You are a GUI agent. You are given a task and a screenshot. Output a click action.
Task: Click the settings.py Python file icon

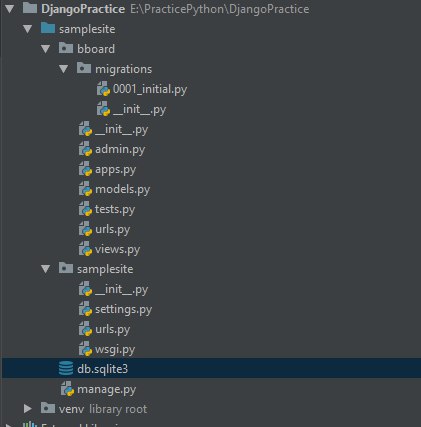pyautogui.click(x=85, y=309)
